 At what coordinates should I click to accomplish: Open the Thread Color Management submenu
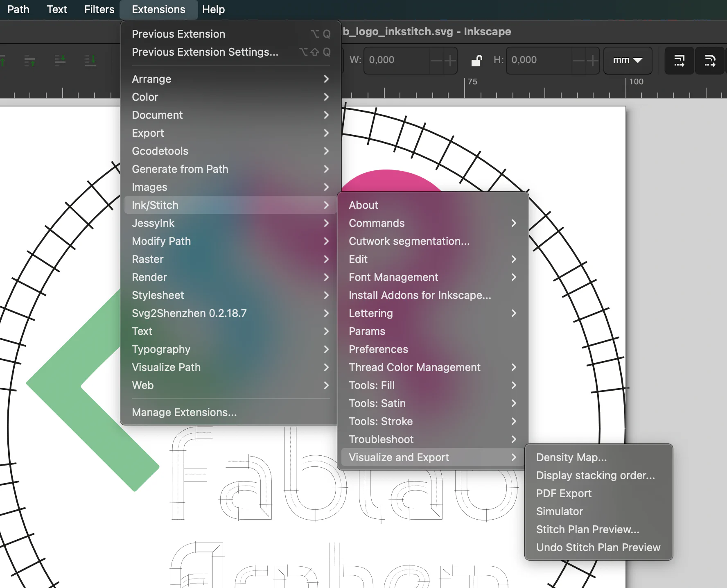click(433, 367)
